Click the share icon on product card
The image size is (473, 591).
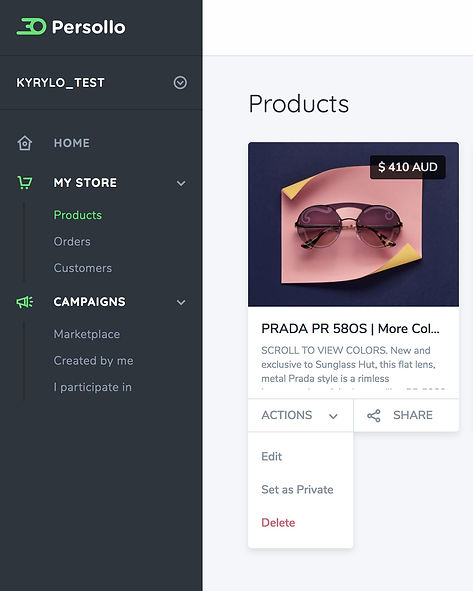374,415
